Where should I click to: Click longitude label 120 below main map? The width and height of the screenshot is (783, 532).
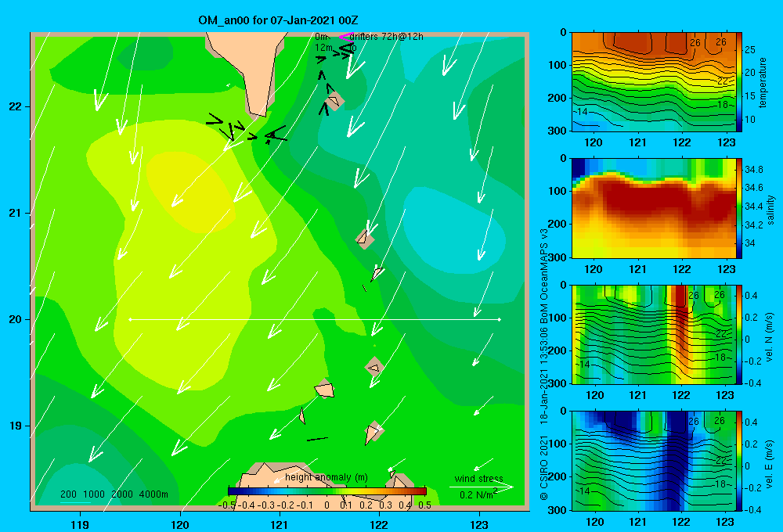tap(180, 524)
